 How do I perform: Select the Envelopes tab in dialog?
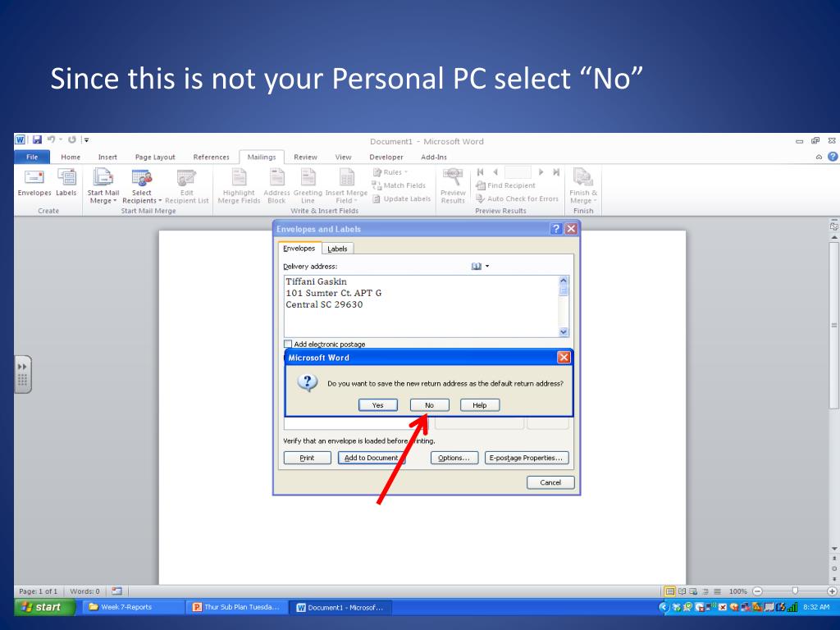point(299,248)
